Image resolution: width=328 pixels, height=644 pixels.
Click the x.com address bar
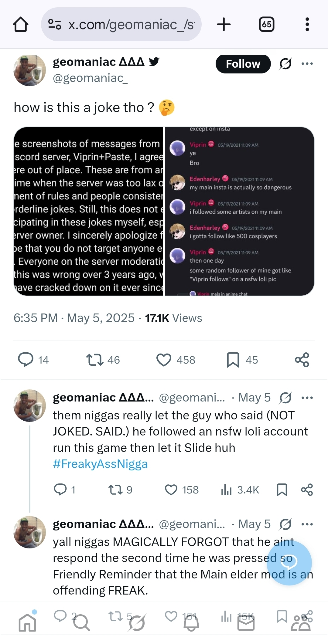(121, 24)
